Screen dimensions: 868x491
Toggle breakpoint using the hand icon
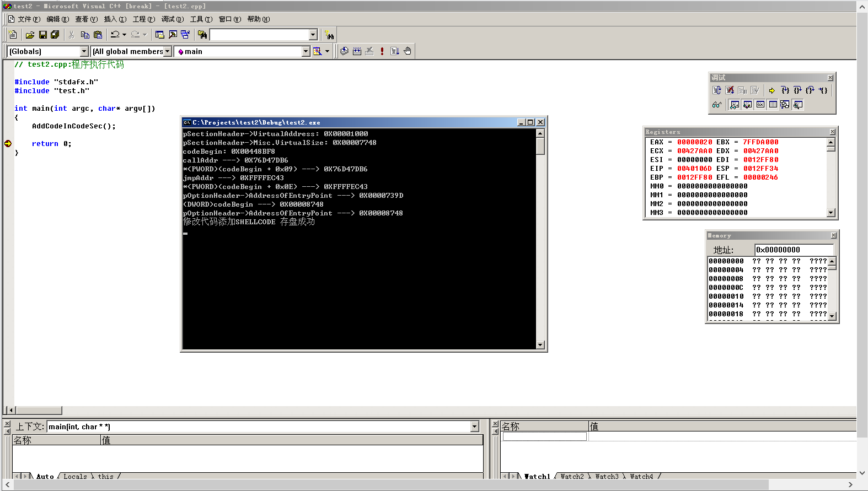coord(408,51)
